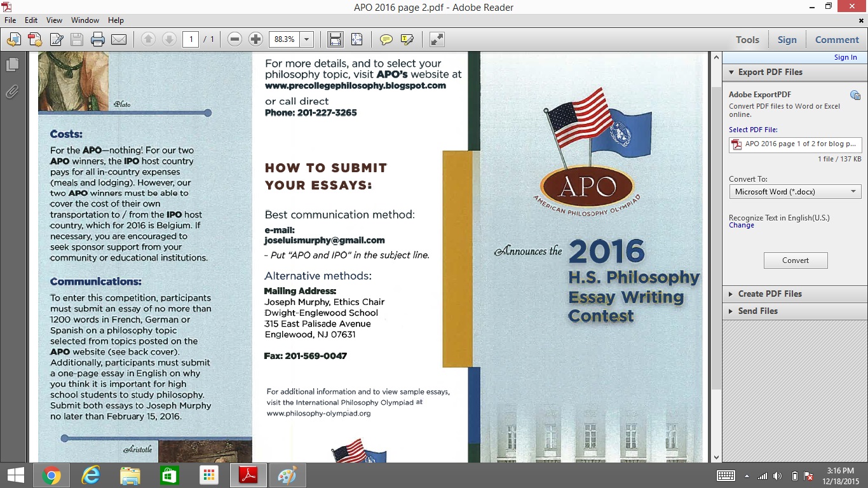Open the Window menu

tap(85, 20)
